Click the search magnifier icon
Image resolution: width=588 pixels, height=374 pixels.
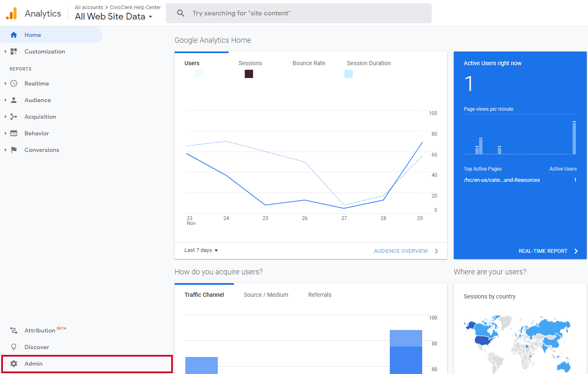click(x=181, y=13)
